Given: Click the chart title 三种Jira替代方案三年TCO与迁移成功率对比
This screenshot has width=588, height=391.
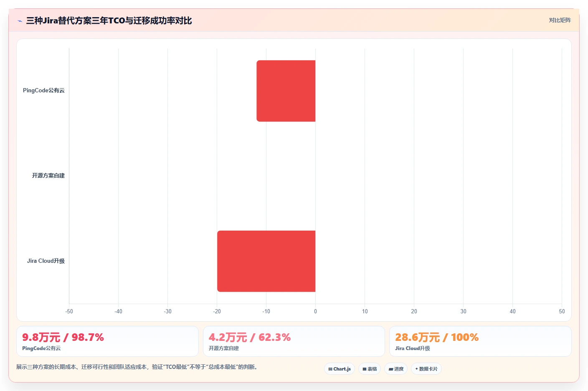Looking at the screenshot, I should point(109,21).
